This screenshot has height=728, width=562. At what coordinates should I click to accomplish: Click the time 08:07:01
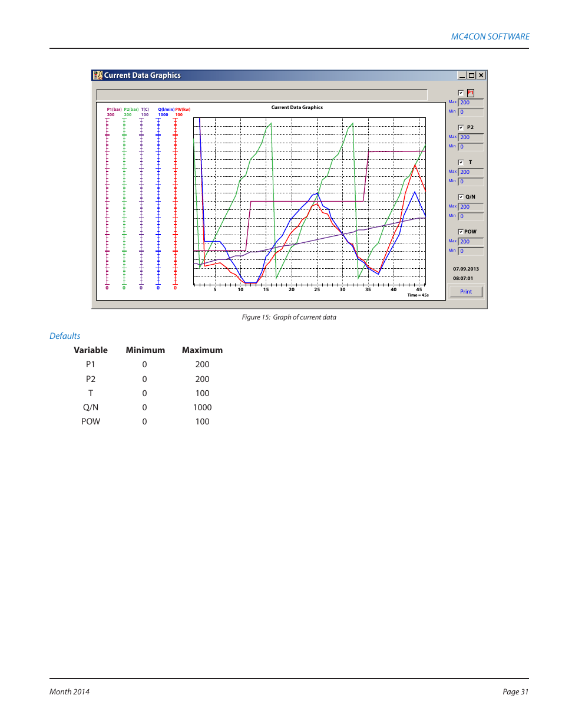(x=463, y=278)
